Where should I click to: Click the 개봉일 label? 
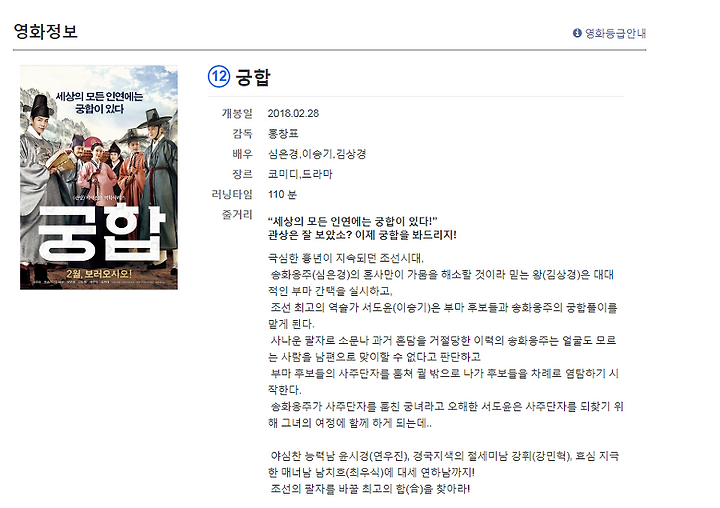click(x=237, y=113)
